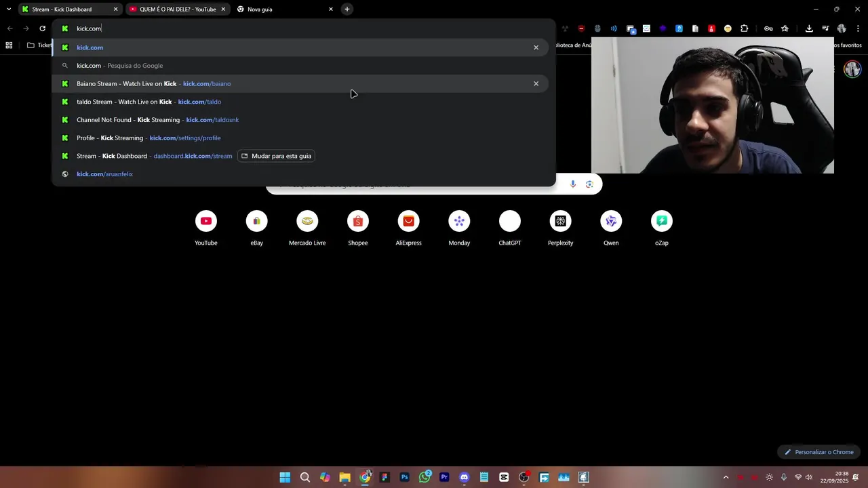Open Photoshop from the taskbar
Screen dimensions: 868x488
click(404, 477)
